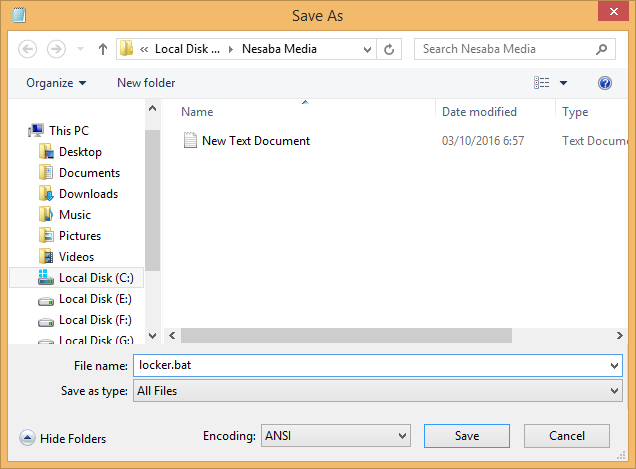
Task: Click file list scroll right arrow
Action: 619,336
